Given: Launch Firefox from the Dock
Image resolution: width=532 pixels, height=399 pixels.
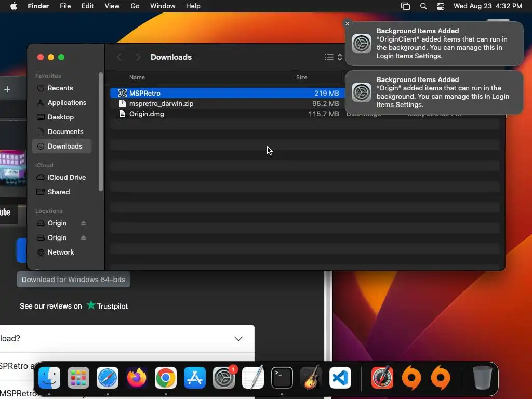Looking at the screenshot, I should pos(137,378).
